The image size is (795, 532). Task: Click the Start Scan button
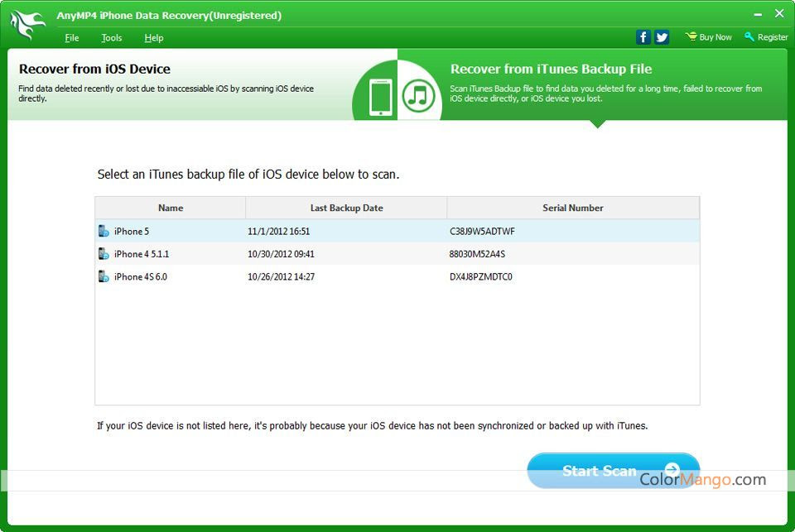click(614, 471)
